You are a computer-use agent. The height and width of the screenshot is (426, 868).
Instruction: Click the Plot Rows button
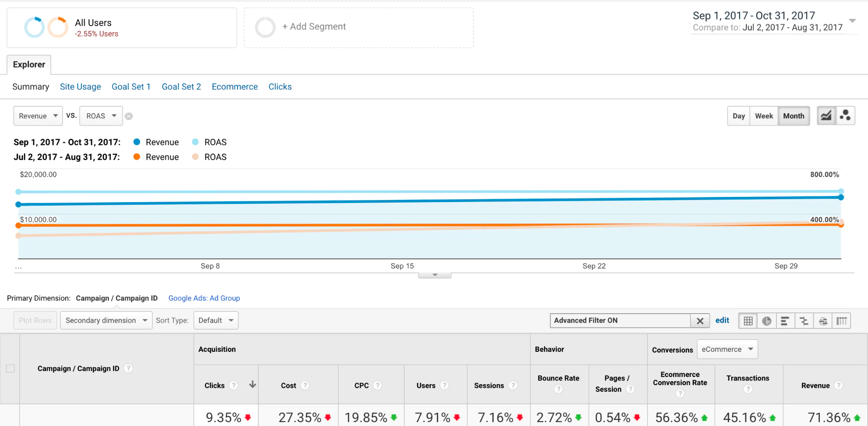point(35,320)
